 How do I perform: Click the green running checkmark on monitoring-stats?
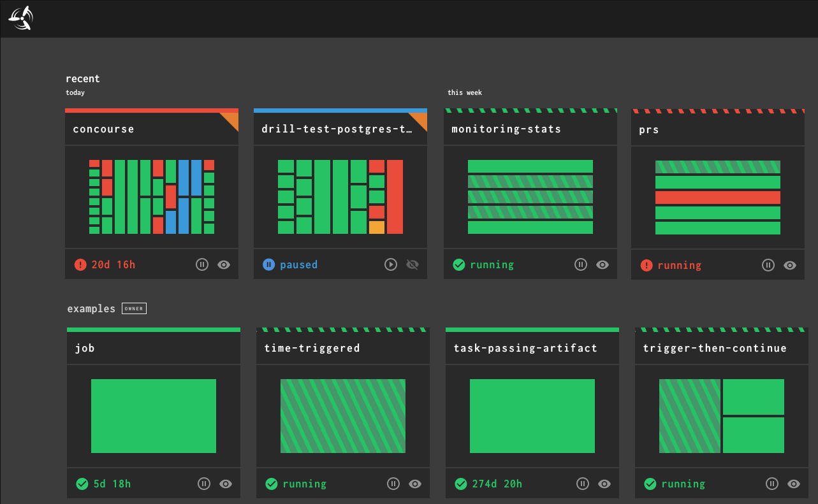pyautogui.click(x=458, y=264)
